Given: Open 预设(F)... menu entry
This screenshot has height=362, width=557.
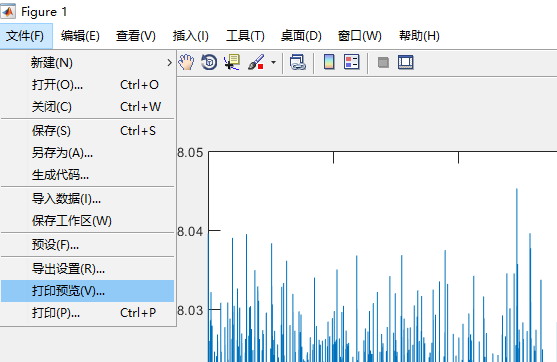Looking at the screenshot, I should point(87,245).
